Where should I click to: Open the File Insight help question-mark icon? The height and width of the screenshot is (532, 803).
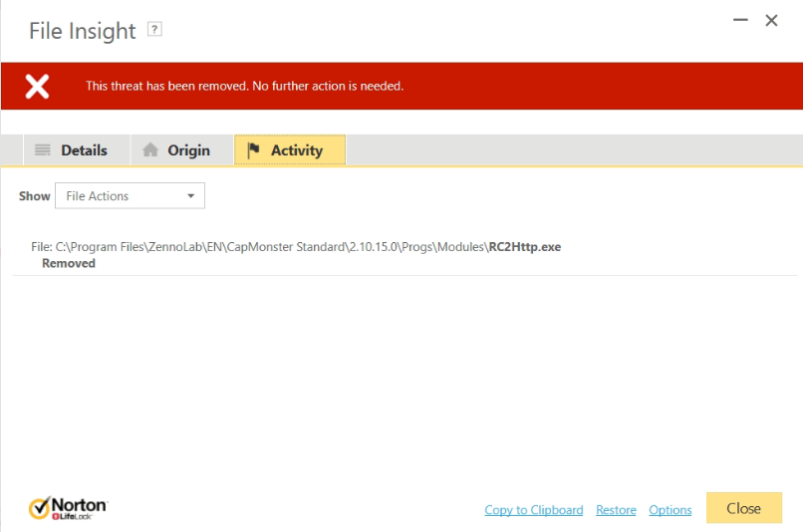tap(154, 29)
